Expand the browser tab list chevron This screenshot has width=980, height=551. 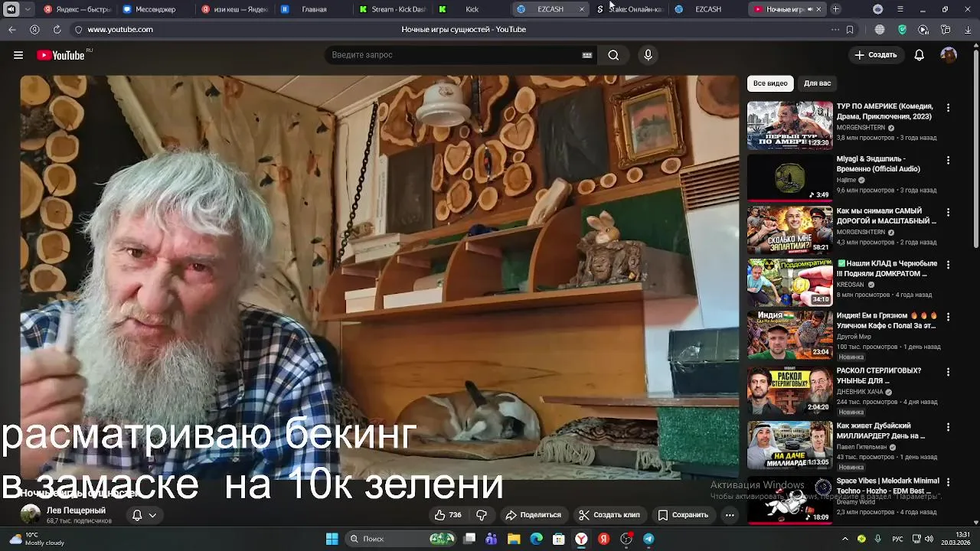(28, 9)
